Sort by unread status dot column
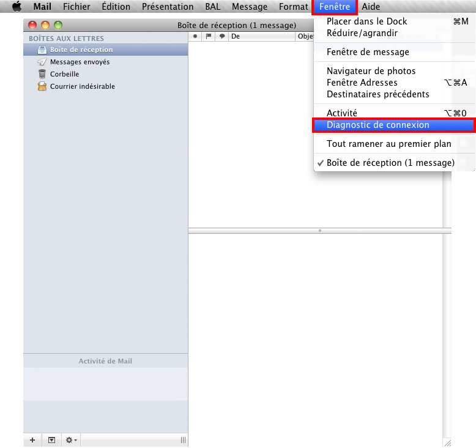The image size is (476, 448). (195, 36)
